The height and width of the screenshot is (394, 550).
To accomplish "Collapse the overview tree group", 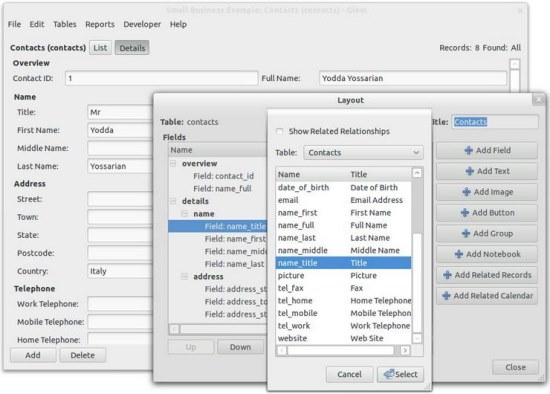I will (173, 163).
